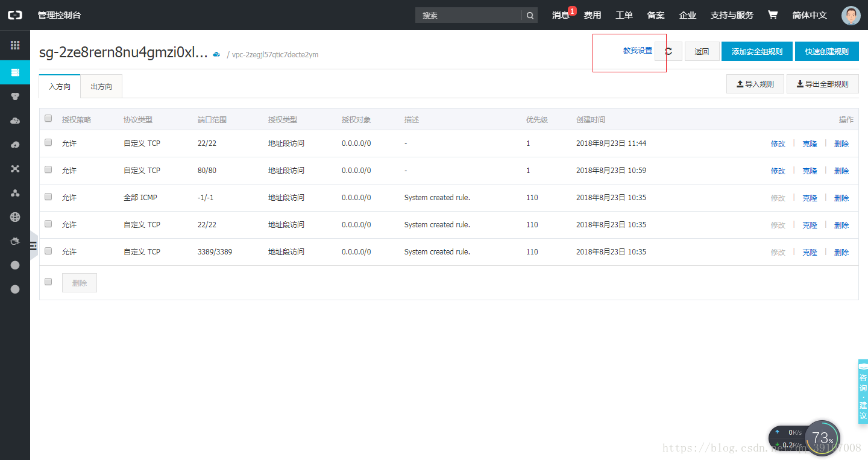Click 克隆 for the 11:44 rule
This screenshot has height=460, width=868.
click(810, 144)
